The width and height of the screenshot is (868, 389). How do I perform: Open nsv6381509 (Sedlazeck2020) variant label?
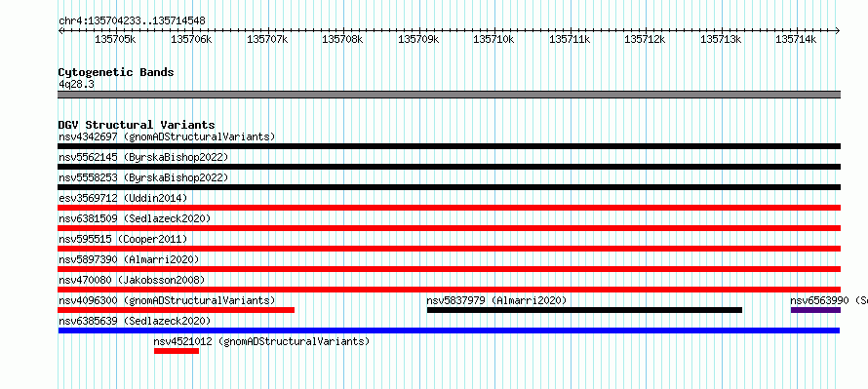135,218
